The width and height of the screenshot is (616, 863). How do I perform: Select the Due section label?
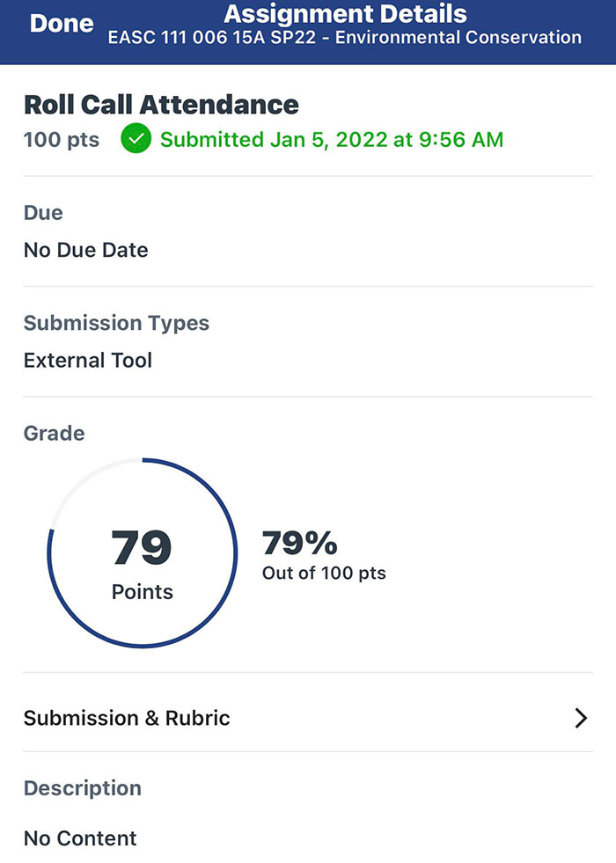click(x=42, y=212)
